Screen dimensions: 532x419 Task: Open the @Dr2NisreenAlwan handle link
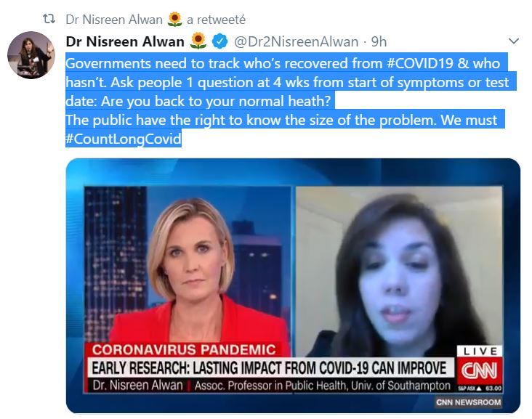click(x=296, y=41)
